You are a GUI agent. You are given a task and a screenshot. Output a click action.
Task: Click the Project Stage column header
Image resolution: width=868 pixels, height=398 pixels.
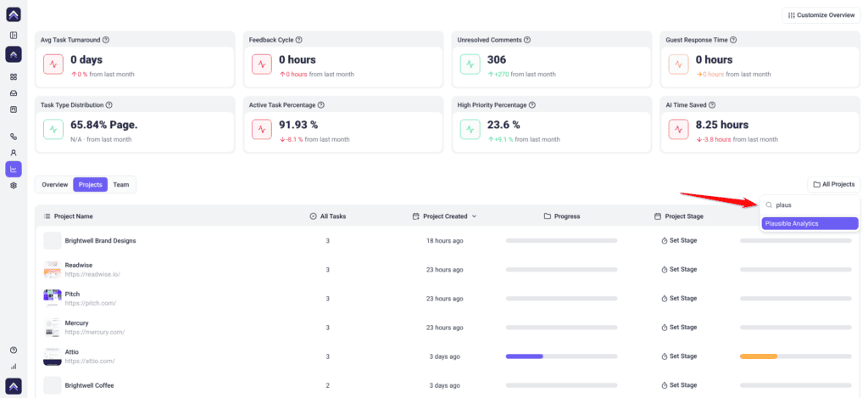tap(679, 216)
